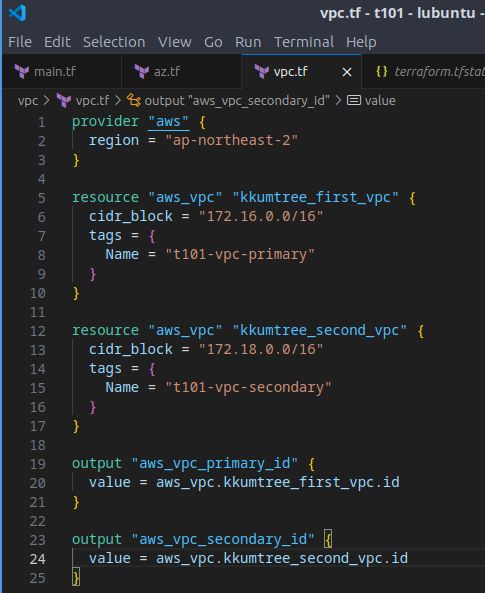Viewport: 485px width, 593px height.
Task: Open the Go menu
Action: [213, 42]
